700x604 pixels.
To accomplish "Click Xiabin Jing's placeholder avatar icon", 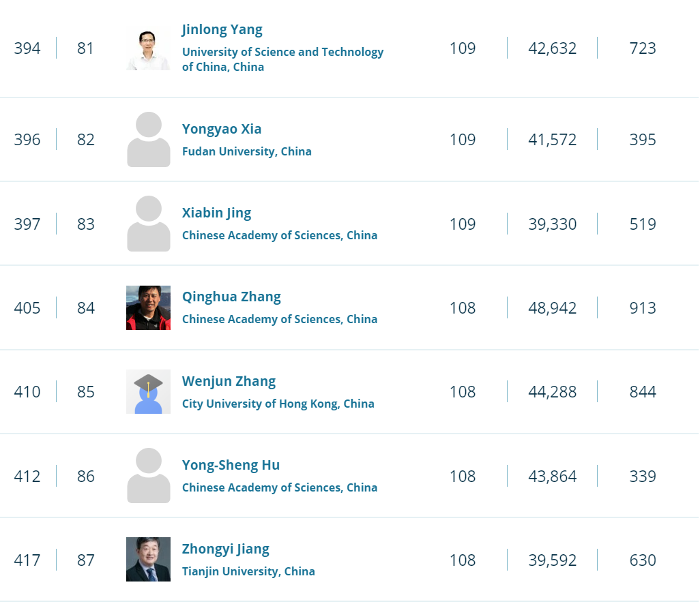I will click(148, 224).
